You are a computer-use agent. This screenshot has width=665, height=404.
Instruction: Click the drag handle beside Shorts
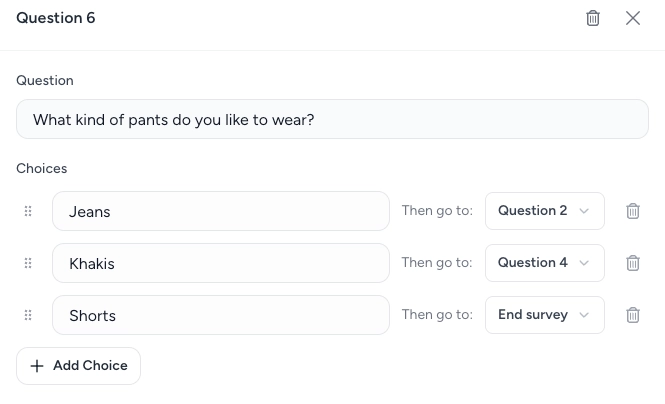click(x=28, y=315)
